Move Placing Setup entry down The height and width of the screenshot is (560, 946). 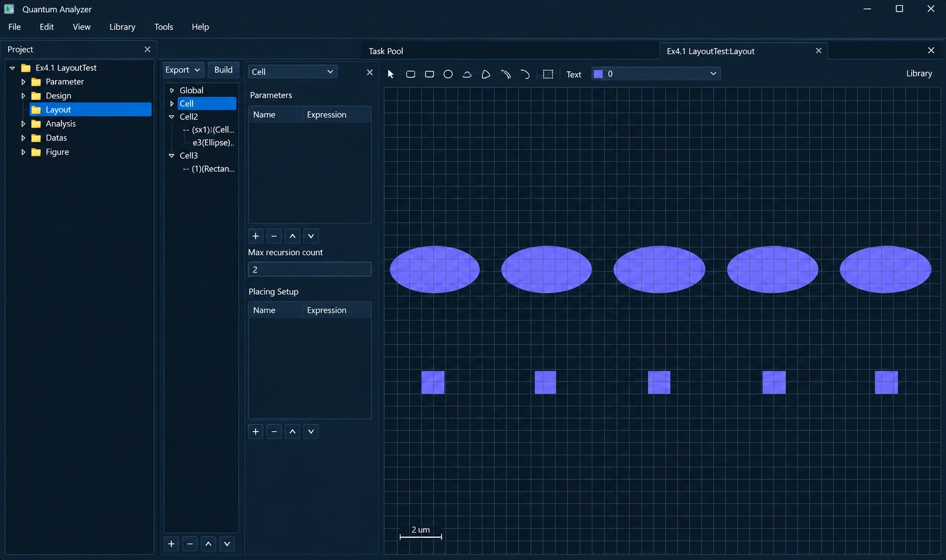tap(311, 432)
